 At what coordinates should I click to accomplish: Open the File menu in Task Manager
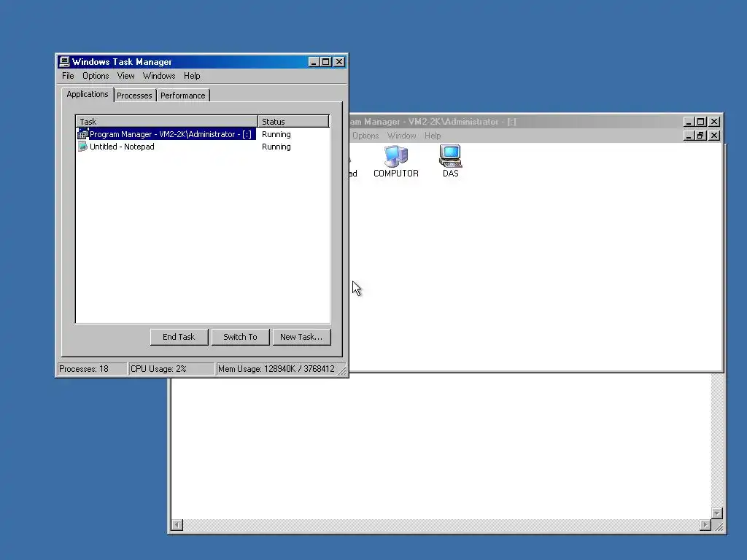click(x=68, y=76)
